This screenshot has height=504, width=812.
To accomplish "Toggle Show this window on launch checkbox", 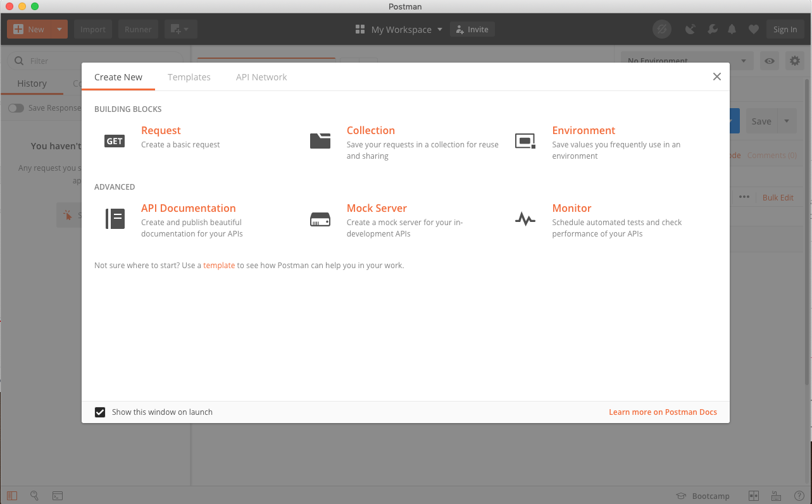I will point(100,412).
